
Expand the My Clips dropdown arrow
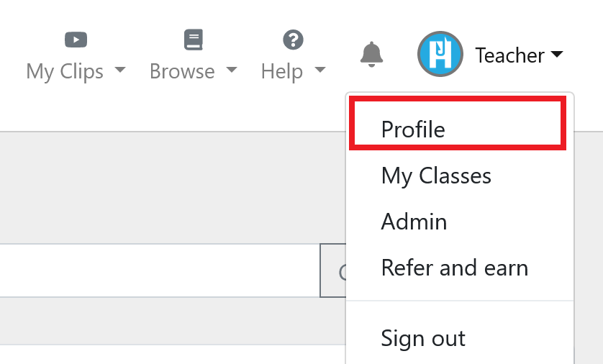[120, 70]
